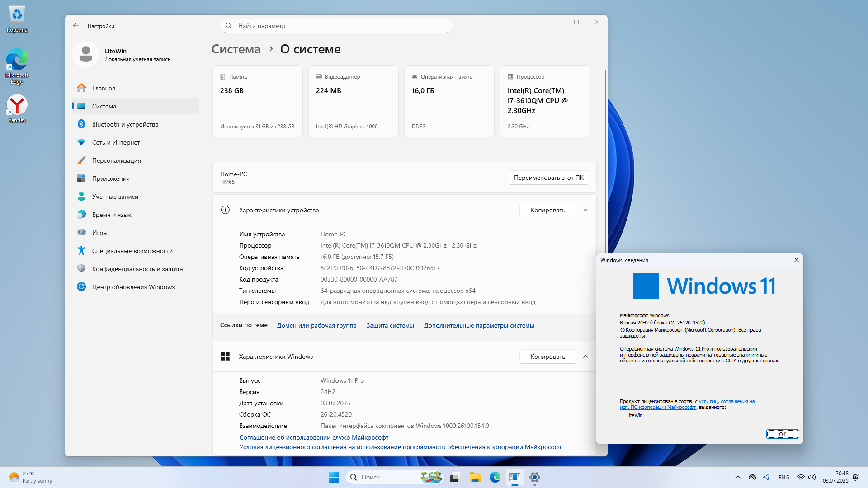Viewport: 868px width, 488px height.
Task: Collapse Характеристики Windows section
Action: [585, 357]
